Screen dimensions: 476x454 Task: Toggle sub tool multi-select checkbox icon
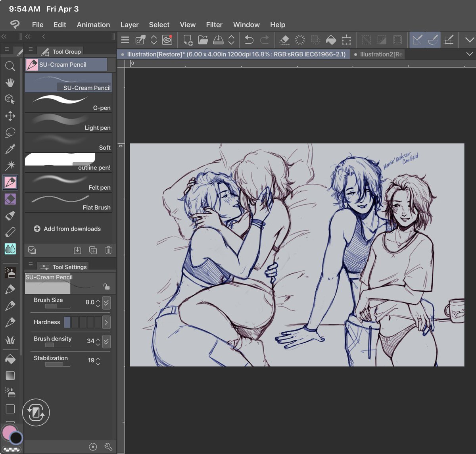pyautogui.click(x=32, y=250)
